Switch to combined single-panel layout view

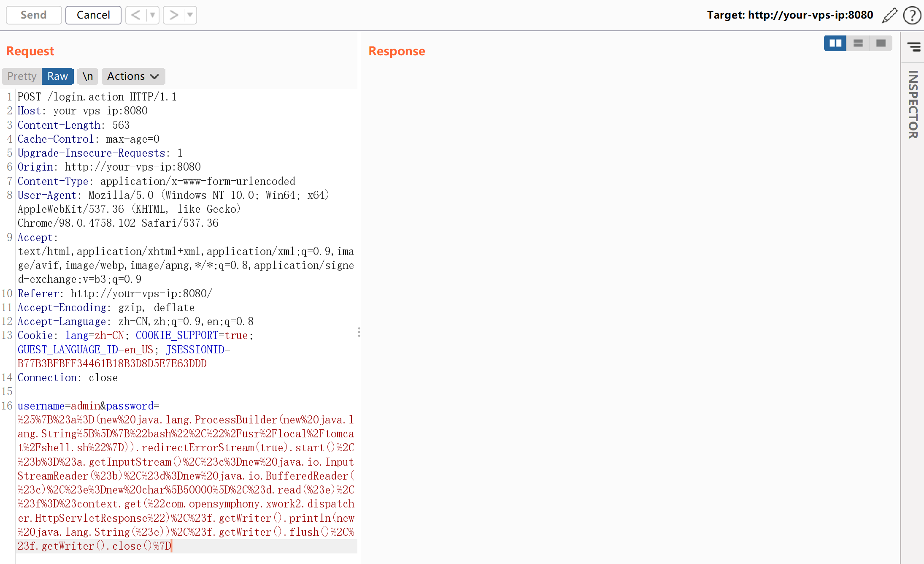[881, 43]
